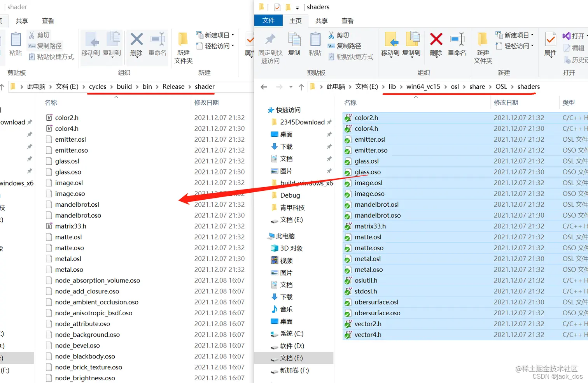
Task: Click Paste (粘贴) in the shaders window ribbon
Action: coord(315,44)
